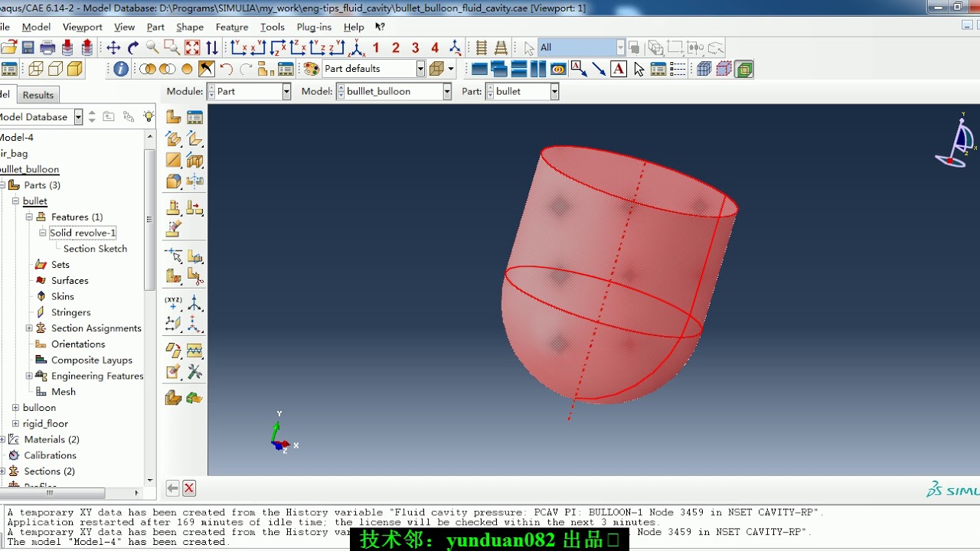Collapse the Solid revolve-1 feature node
Viewport: 980px width, 551px height.
[x=43, y=233]
